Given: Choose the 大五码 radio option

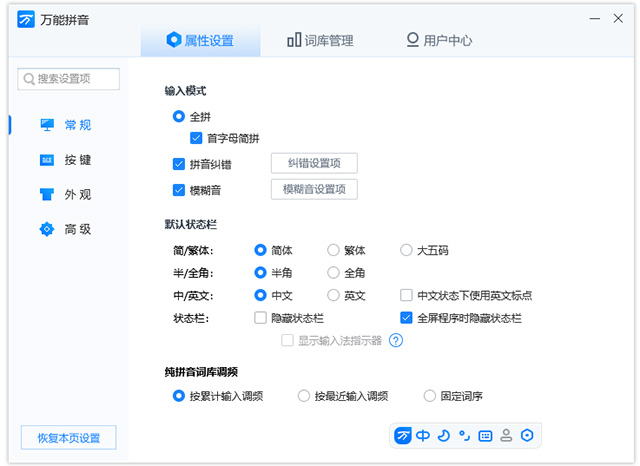Looking at the screenshot, I should click(x=406, y=250).
